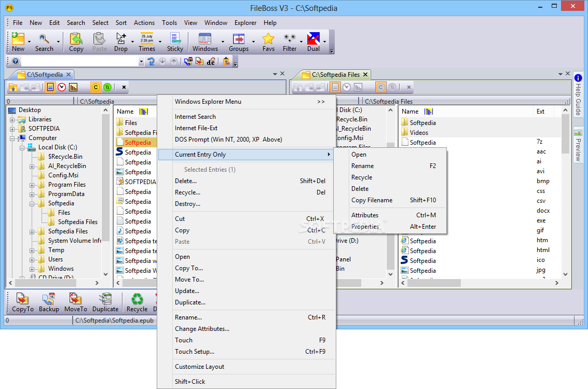Screen dimensions: 588x389
Task: Click the Filter toolbar icon
Action: 290,38
